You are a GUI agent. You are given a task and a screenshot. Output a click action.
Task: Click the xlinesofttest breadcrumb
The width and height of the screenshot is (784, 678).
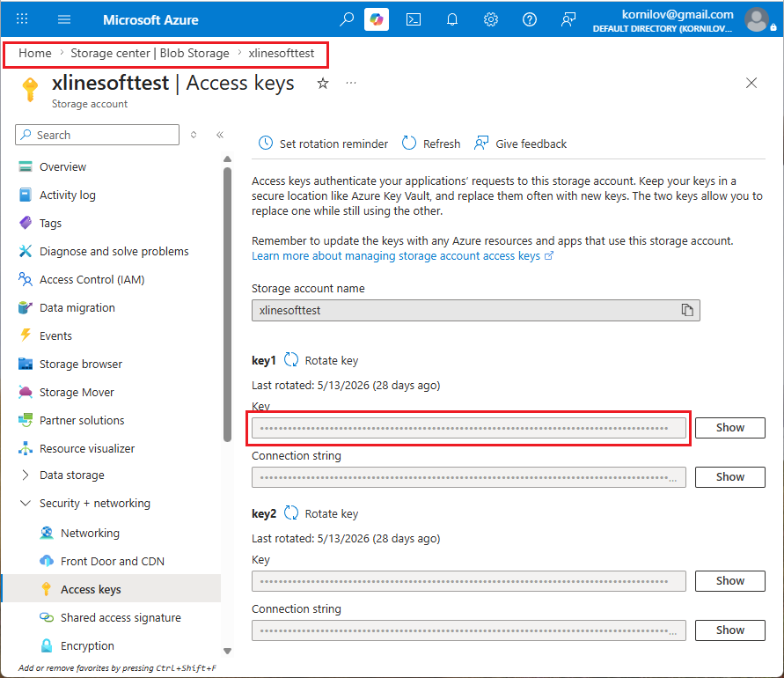(x=282, y=53)
